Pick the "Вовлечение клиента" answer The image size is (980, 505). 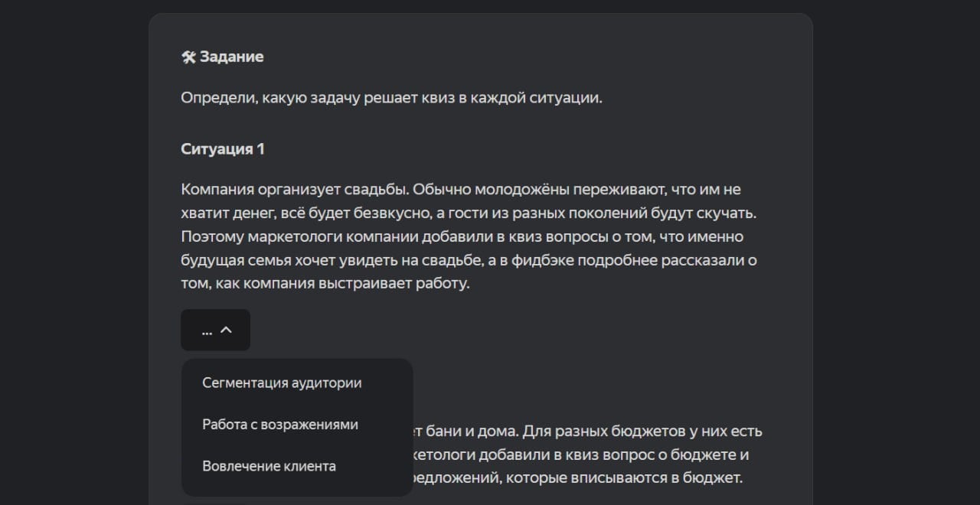click(269, 466)
